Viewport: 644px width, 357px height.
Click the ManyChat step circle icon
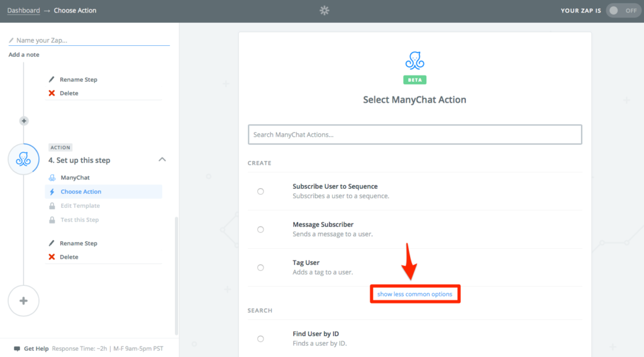click(23, 159)
